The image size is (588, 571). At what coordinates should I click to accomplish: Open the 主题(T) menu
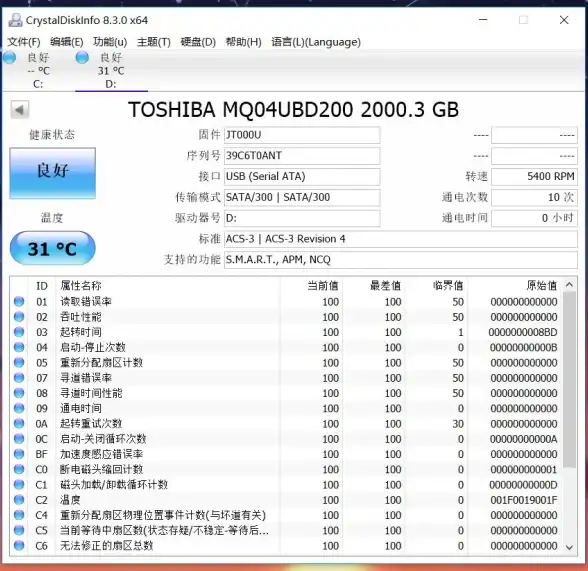click(x=153, y=42)
